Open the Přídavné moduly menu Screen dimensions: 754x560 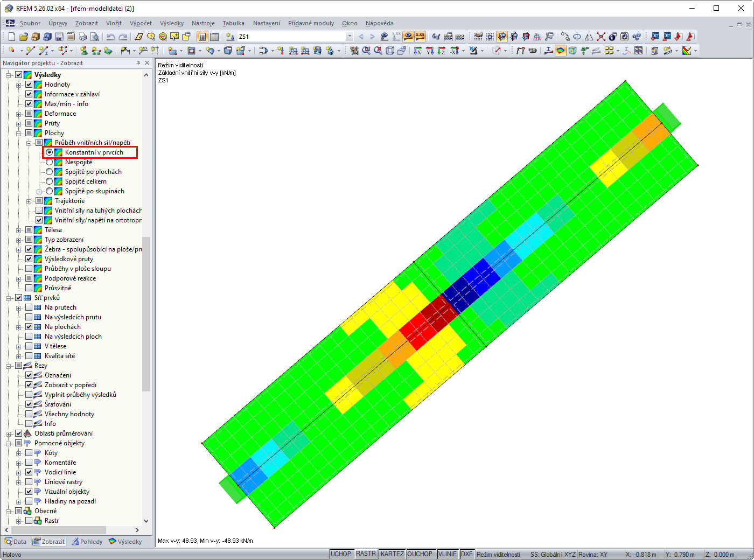[311, 23]
